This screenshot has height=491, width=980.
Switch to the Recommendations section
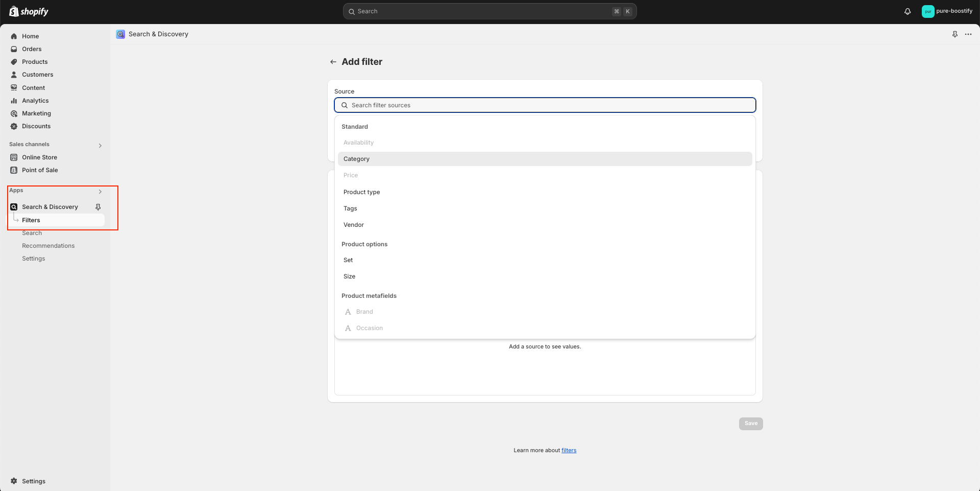(48, 245)
